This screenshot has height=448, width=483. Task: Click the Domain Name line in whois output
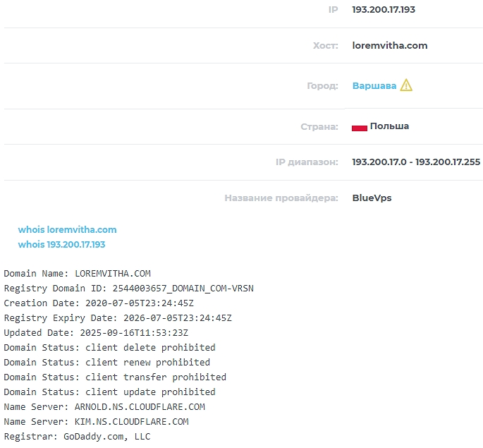click(78, 273)
